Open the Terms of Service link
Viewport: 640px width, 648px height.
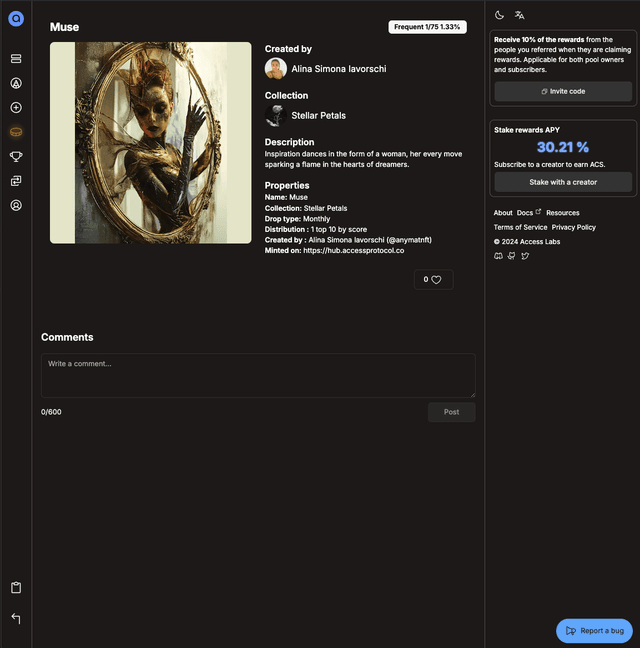tap(520, 227)
